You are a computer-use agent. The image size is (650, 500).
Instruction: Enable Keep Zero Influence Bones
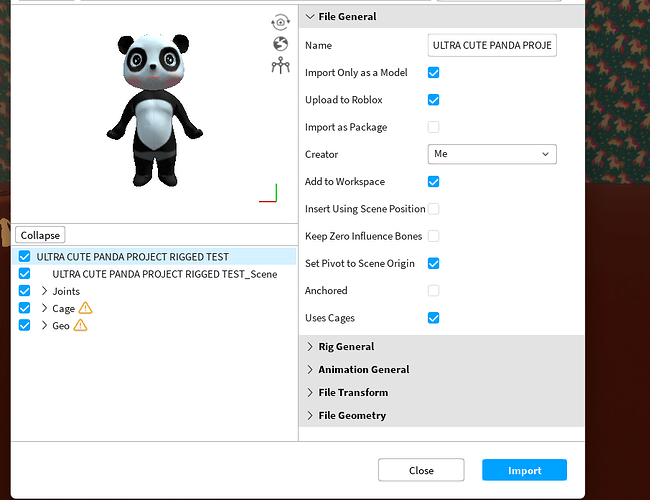434,236
